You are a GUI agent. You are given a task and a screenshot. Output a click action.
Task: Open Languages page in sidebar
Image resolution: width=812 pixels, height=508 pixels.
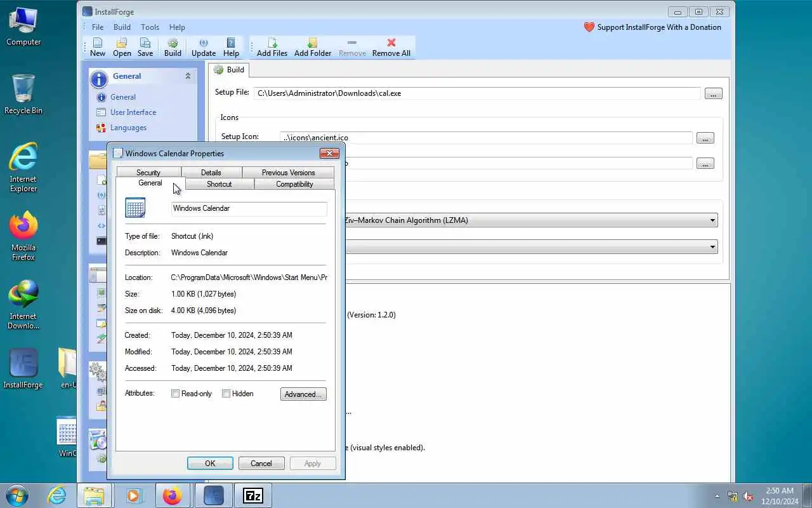point(128,128)
